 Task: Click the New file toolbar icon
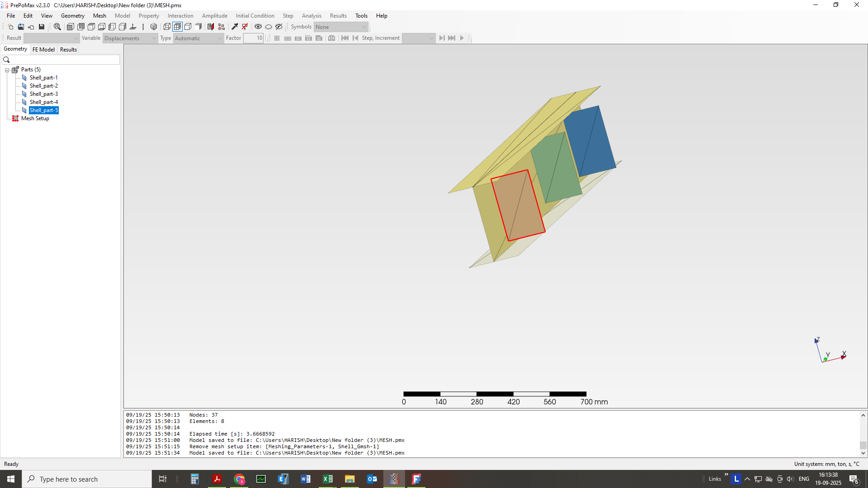pos(10,27)
